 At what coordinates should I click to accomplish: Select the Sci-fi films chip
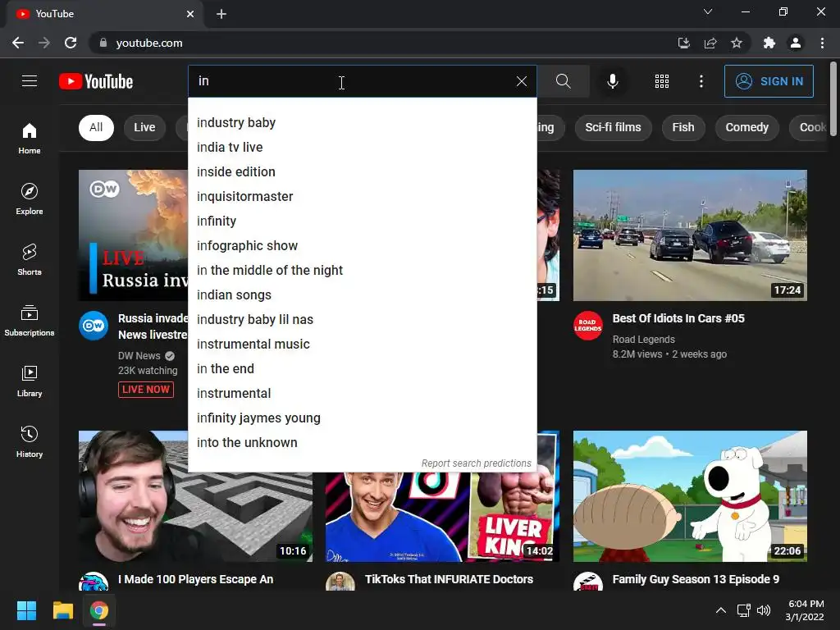point(613,127)
